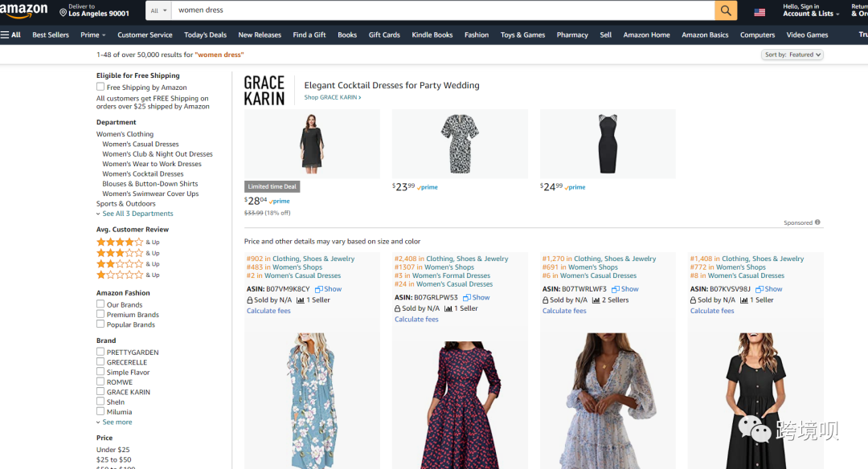
Task: Open Best Sellers in navigation bar
Action: (x=51, y=35)
